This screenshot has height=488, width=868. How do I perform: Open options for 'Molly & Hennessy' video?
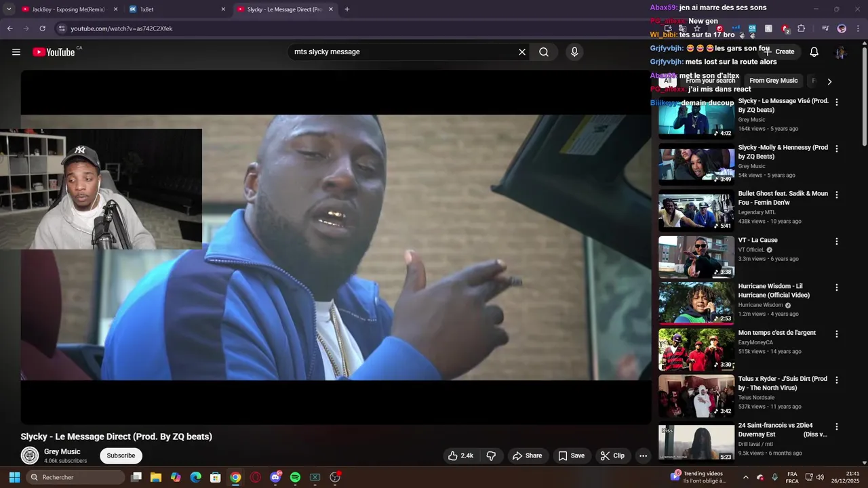click(x=837, y=148)
